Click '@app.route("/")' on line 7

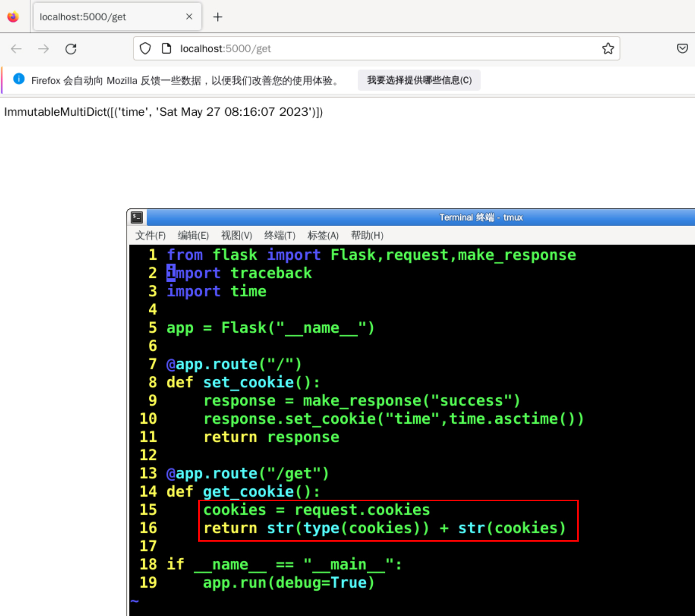234,364
